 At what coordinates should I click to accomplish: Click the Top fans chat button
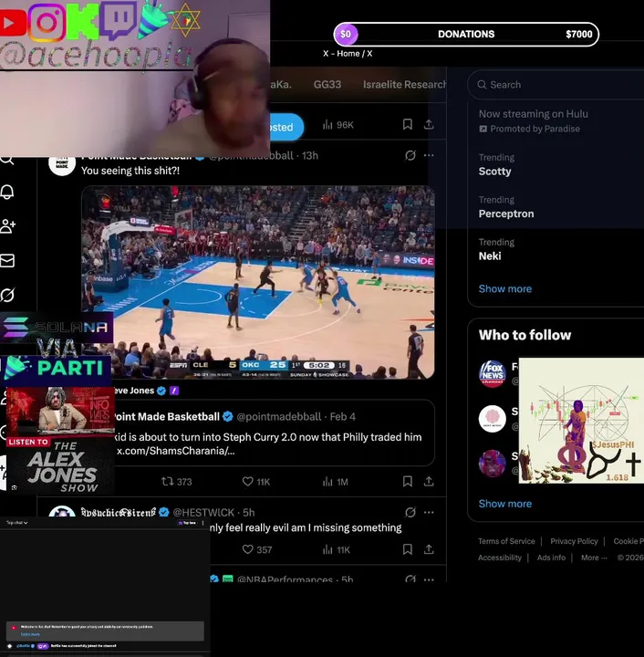[x=187, y=523]
